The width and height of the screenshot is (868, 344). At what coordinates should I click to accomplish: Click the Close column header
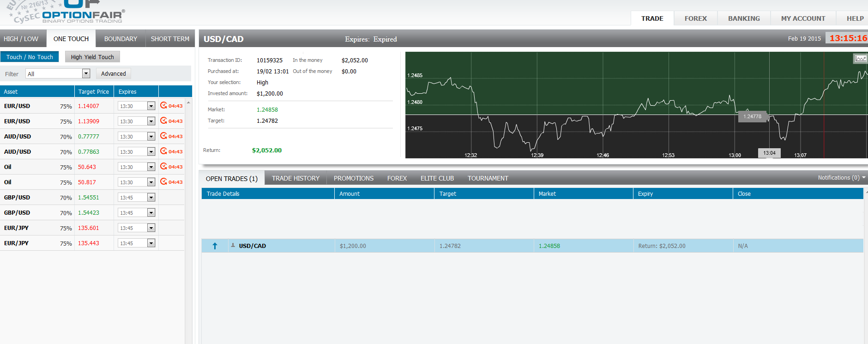point(798,193)
